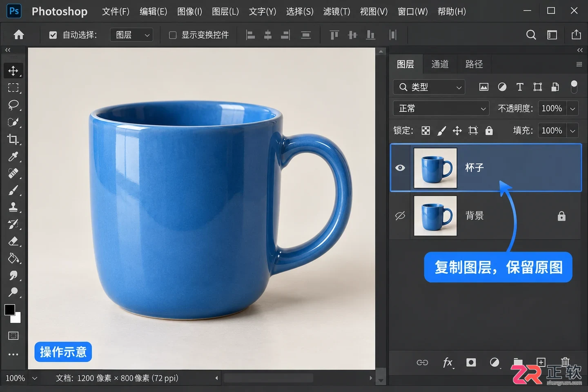
Task: Select the Lasso tool
Action: click(13, 105)
